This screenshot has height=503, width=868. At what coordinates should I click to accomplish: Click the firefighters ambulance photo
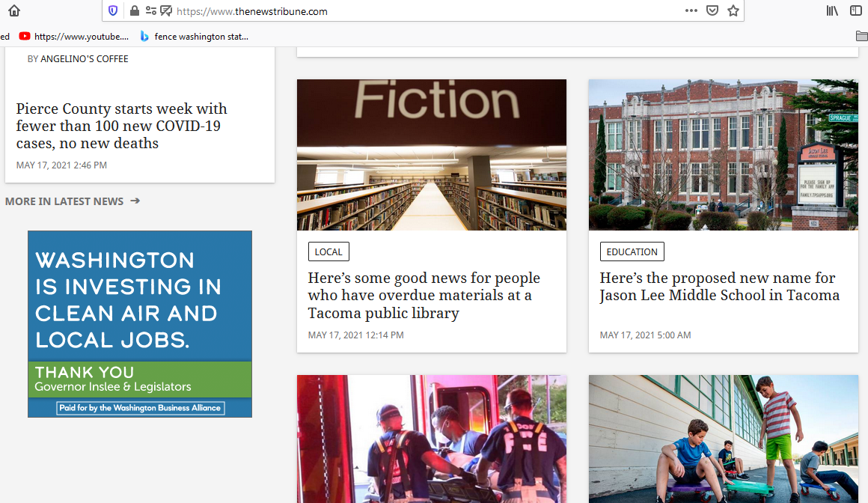(432, 439)
